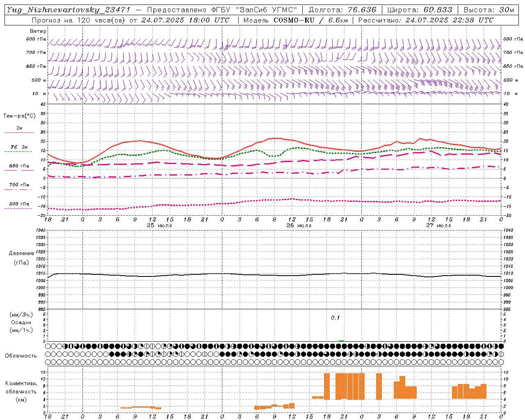Click the Td 2м dew point legend entry
The width and height of the screenshot is (525, 420).
[x=19, y=147]
